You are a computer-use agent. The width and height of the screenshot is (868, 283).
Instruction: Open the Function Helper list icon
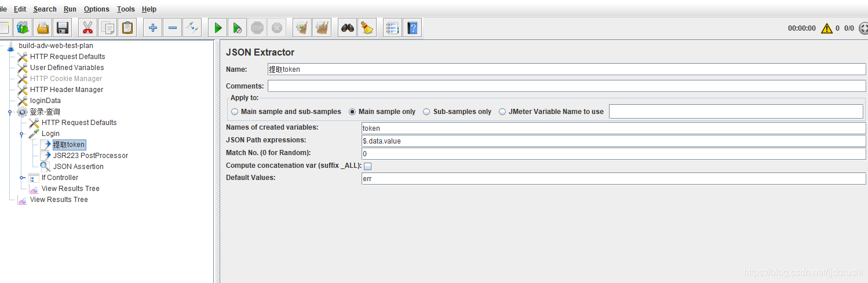point(393,27)
